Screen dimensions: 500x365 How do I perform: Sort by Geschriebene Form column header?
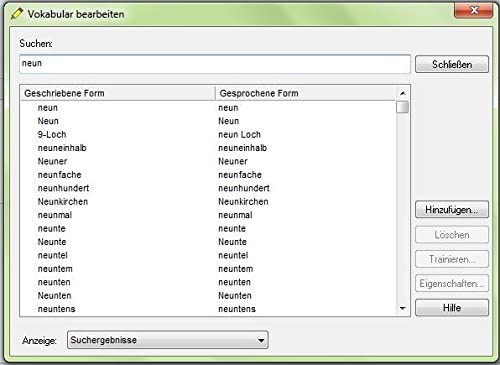click(x=118, y=93)
